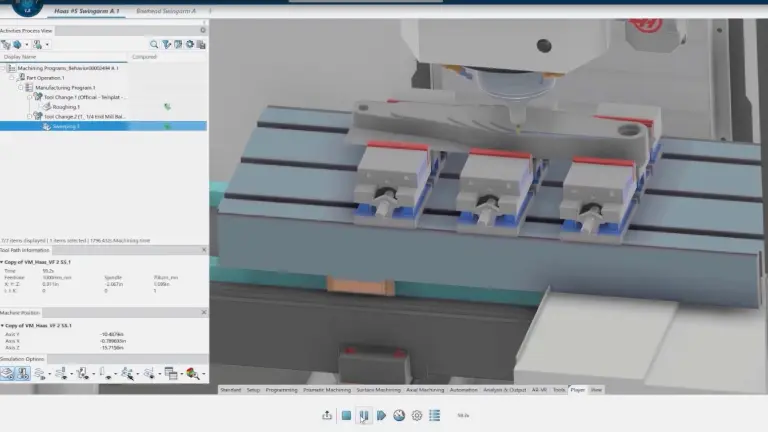Step forward in the simulation
Viewport: 768px width, 432px height.
point(381,415)
